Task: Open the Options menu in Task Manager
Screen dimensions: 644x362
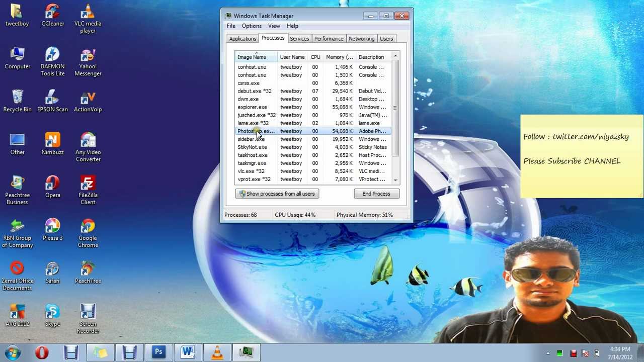Action: [x=252, y=26]
